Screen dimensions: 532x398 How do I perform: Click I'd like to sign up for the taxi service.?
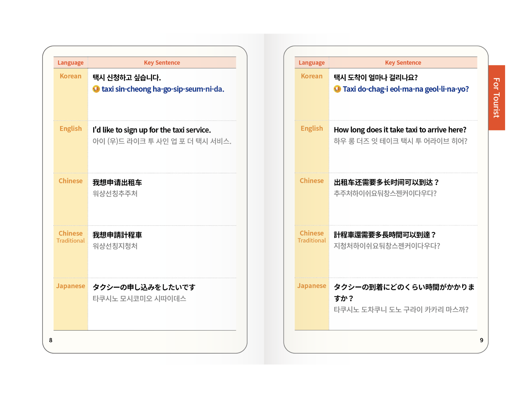(x=152, y=130)
